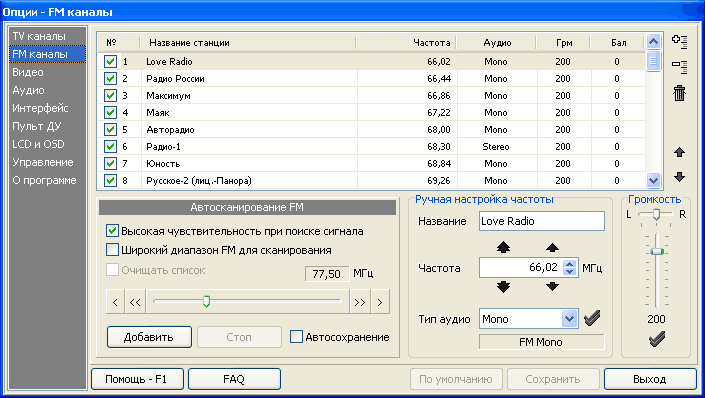Screen dimensions: 705x398
Task: Click the Добавить button
Action: [149, 337]
